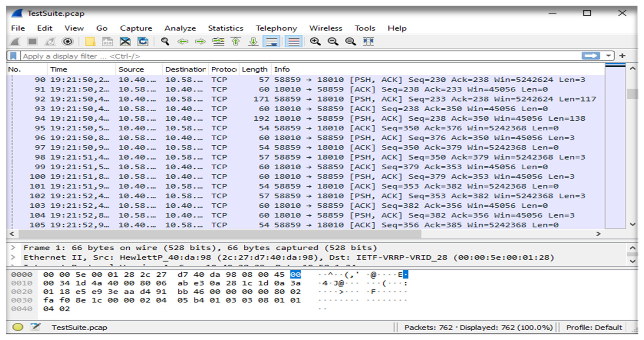Apply display filter with arrow button
This screenshot has width=644, height=340.
click(x=591, y=56)
